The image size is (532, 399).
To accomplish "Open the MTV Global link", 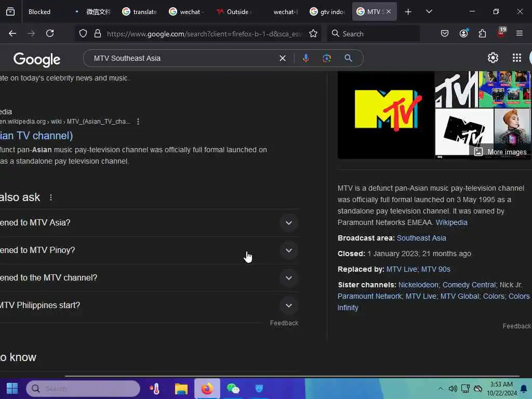I will [459, 297].
